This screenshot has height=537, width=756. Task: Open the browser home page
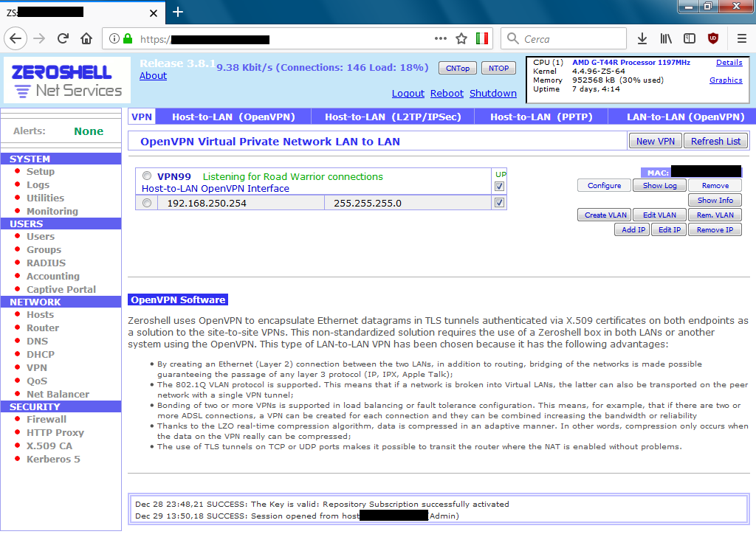(x=86, y=38)
